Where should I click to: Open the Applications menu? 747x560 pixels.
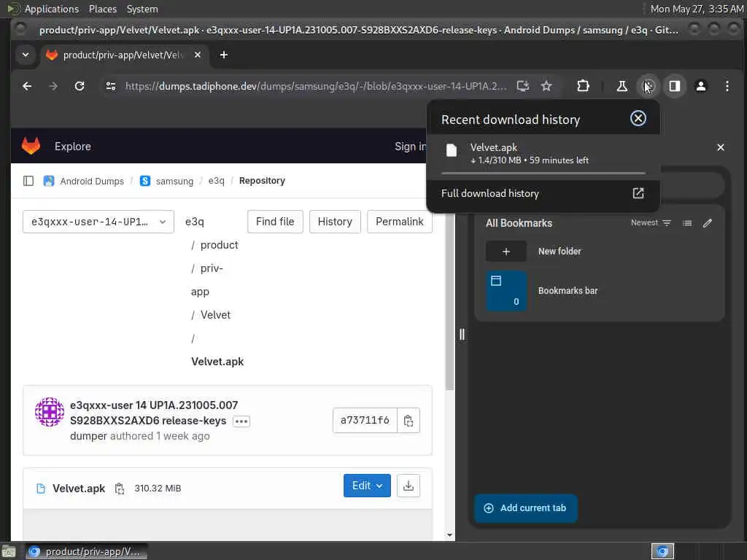coord(52,9)
